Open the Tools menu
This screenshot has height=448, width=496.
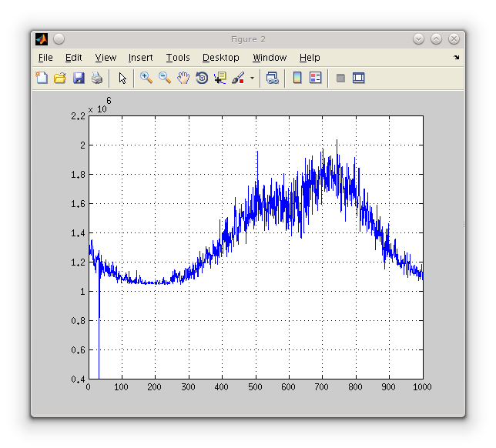click(178, 58)
